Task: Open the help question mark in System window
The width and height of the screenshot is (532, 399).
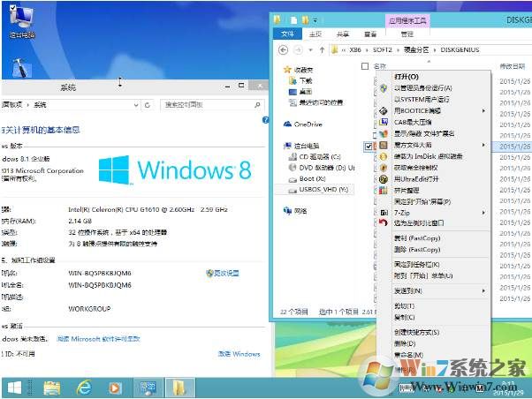Action: pos(265,120)
